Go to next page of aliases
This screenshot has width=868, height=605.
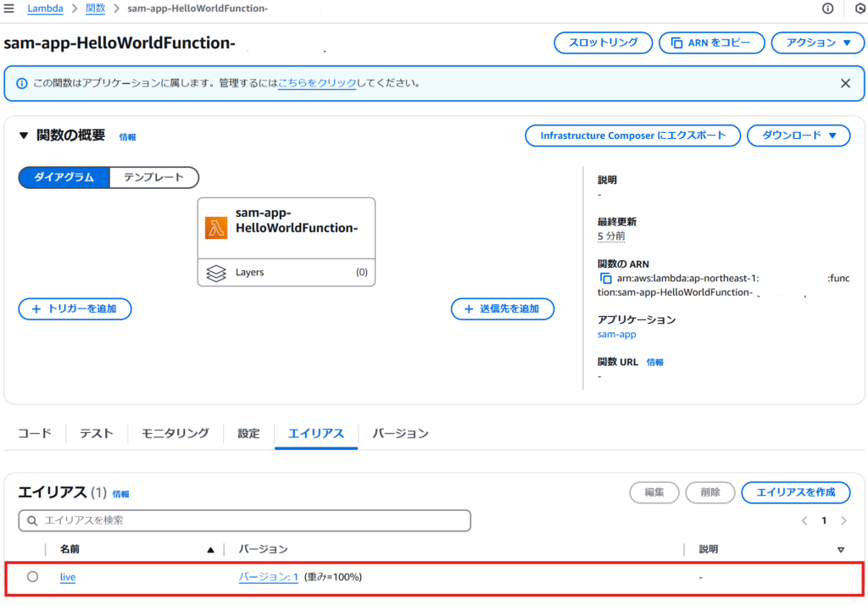pyautogui.click(x=843, y=520)
